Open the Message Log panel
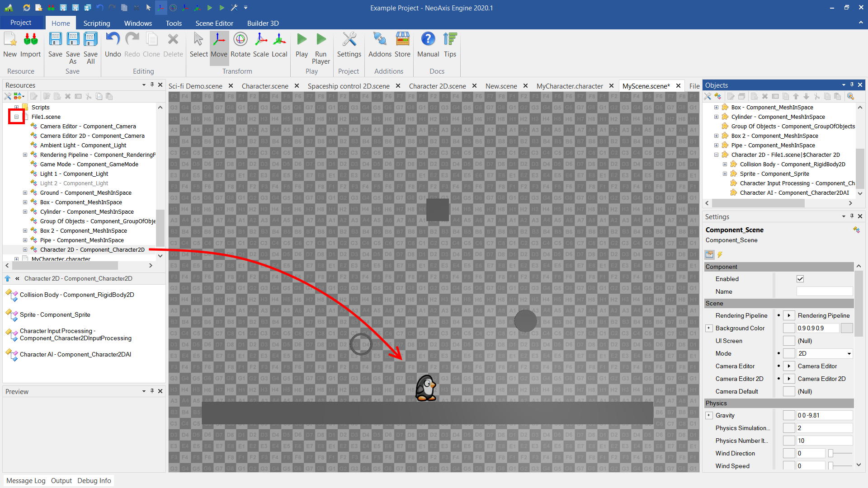 point(26,480)
